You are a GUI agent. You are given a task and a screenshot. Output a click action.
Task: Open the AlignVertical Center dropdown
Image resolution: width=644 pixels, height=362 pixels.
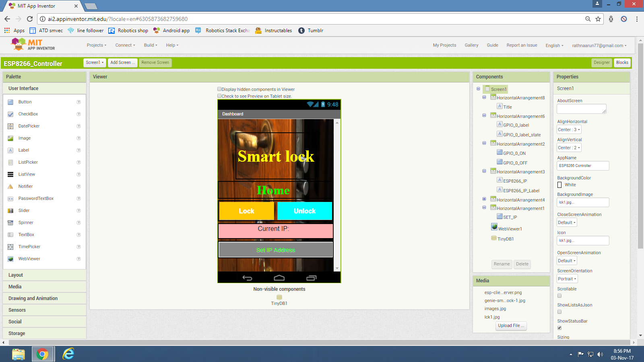569,148
